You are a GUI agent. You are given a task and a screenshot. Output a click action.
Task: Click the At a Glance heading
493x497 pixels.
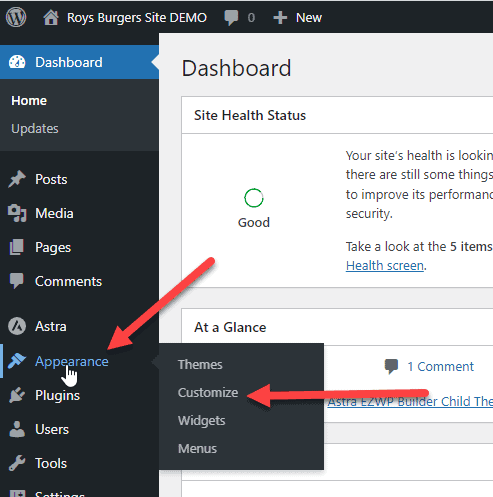[x=230, y=327]
